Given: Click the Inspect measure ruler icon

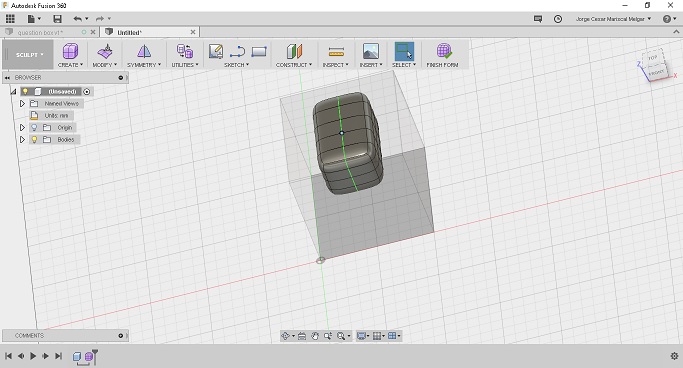Looking at the screenshot, I should click(x=336, y=51).
